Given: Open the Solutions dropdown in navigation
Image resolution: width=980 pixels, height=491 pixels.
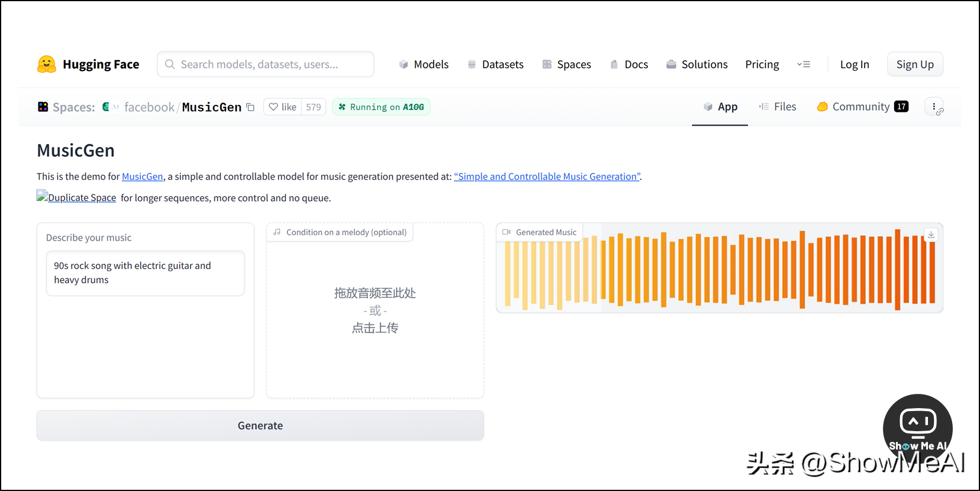Looking at the screenshot, I should click(x=697, y=65).
